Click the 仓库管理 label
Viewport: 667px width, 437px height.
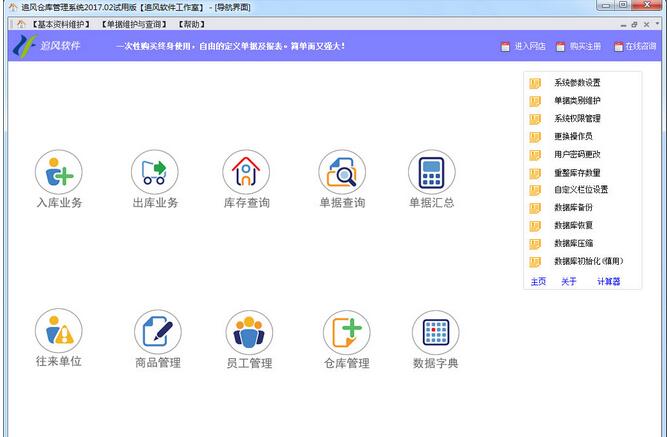coord(347,363)
